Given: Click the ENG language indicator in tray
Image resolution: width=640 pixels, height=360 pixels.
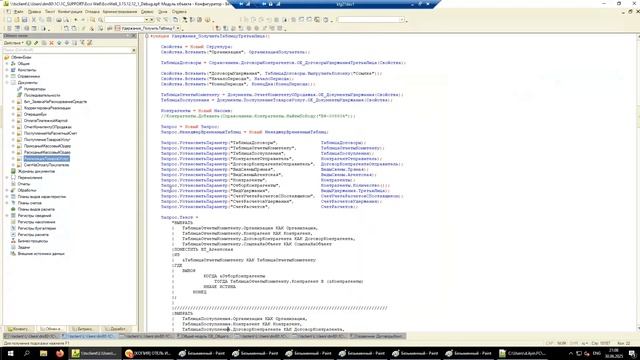Looking at the screenshot, I should point(597,353).
